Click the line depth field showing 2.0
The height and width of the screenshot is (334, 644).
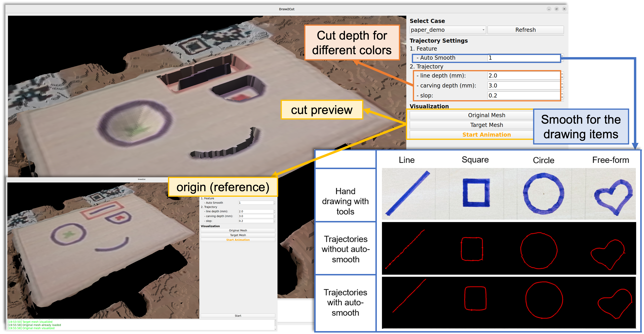pyautogui.click(x=524, y=76)
